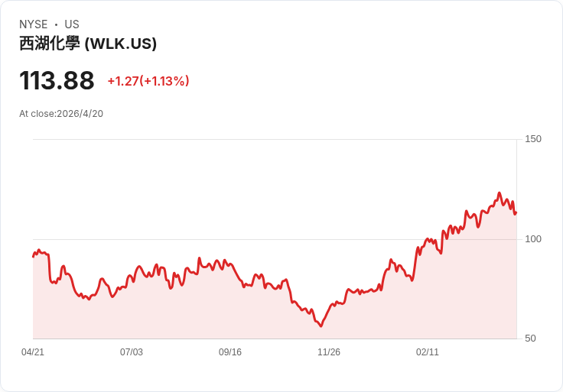Click the leftmost start of the price line
The image size is (563, 392).
(x=33, y=257)
